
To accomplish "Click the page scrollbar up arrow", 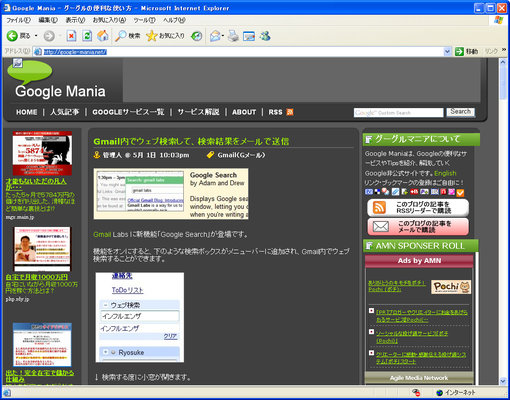I will [503, 62].
